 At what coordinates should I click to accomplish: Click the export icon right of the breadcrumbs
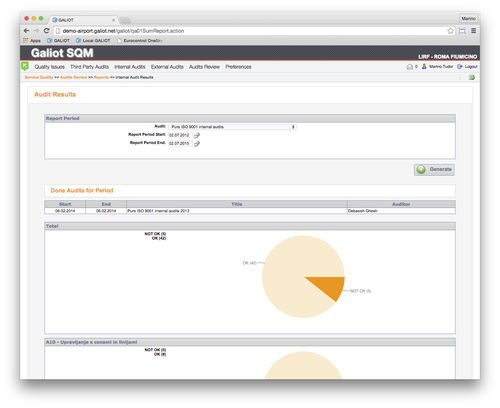coord(472,77)
